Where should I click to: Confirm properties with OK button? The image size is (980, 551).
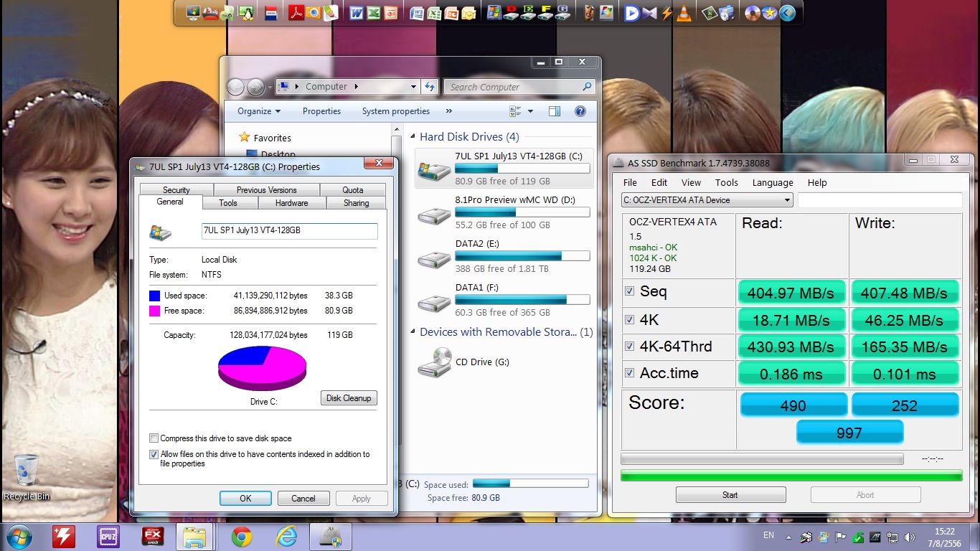tap(245, 498)
